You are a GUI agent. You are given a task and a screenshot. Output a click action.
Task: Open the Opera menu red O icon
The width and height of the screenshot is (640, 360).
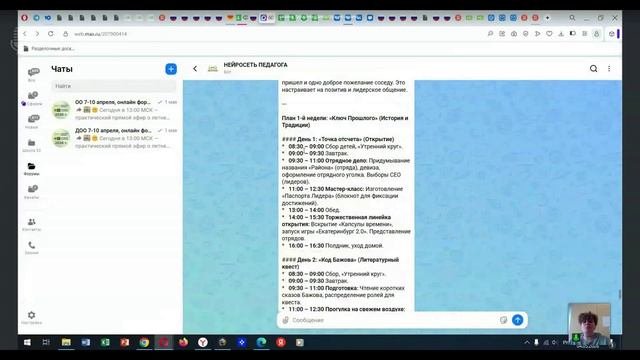tap(25, 18)
